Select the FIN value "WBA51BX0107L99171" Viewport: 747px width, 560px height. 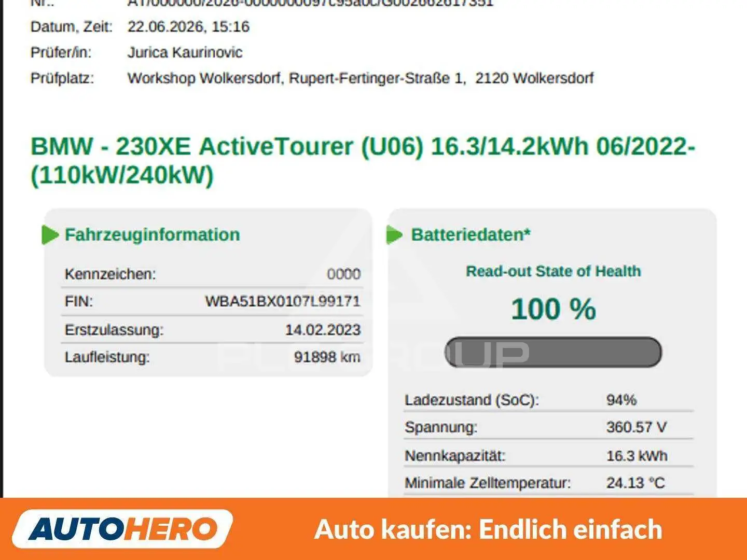point(283,301)
